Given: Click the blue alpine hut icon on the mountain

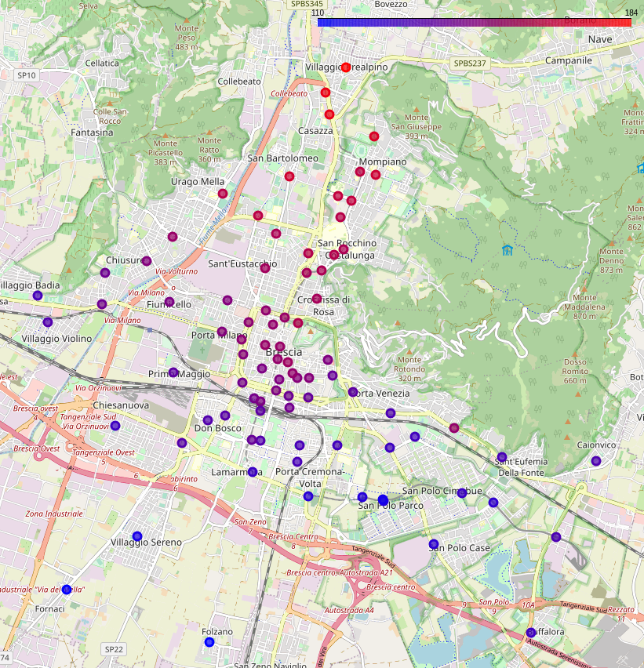Looking at the screenshot, I should 508,251.
